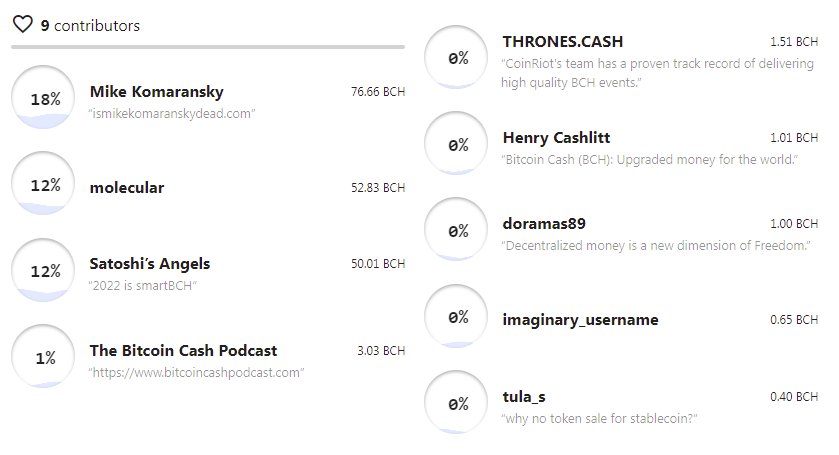Click The Bitcoin Cash Podcast 1% badge
The width and height of the screenshot is (839, 455).
tap(43, 357)
